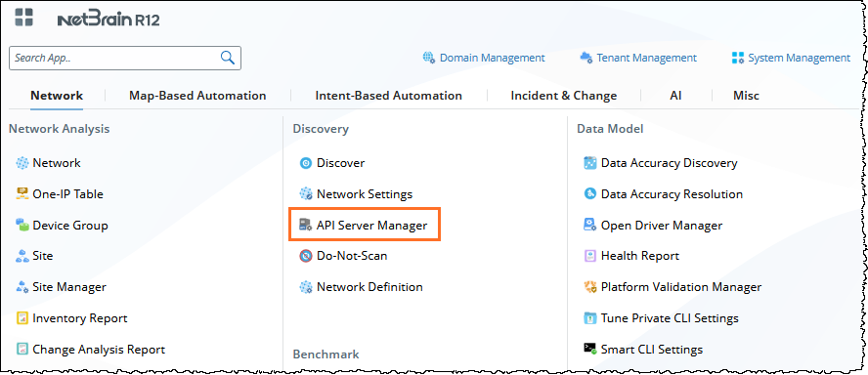Click the Device Group icon

[22, 225]
